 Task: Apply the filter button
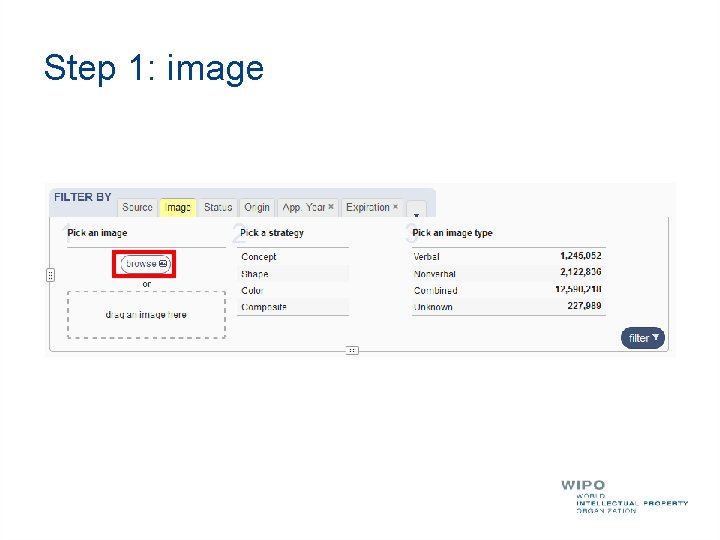(643, 338)
